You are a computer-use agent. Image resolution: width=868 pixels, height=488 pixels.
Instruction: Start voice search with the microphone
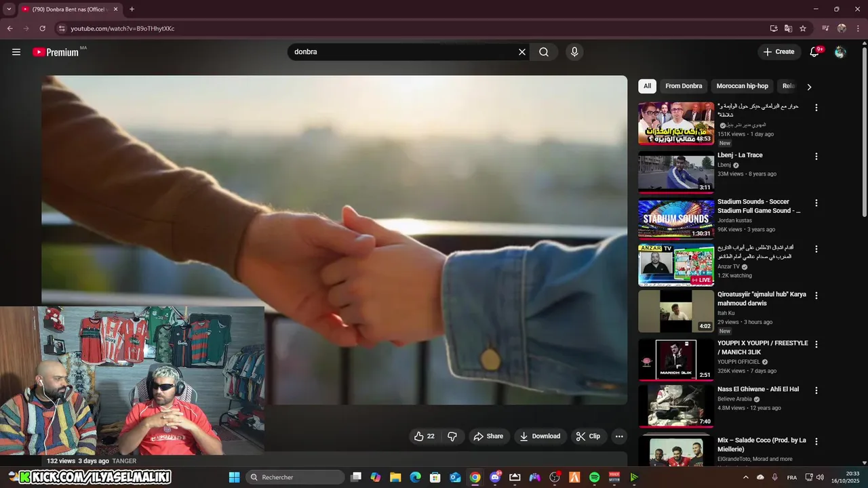574,52
